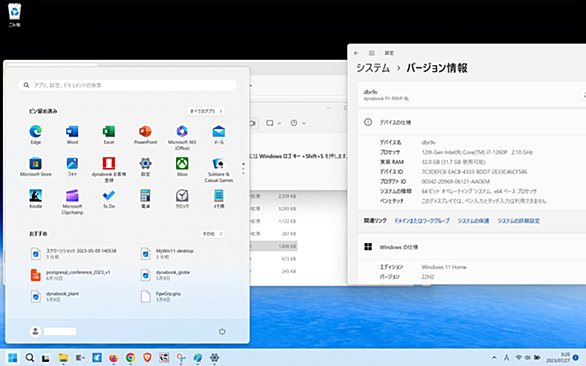586x366 pixels.
Task: Open recommended dynabook_plant file
Action: tap(55, 296)
